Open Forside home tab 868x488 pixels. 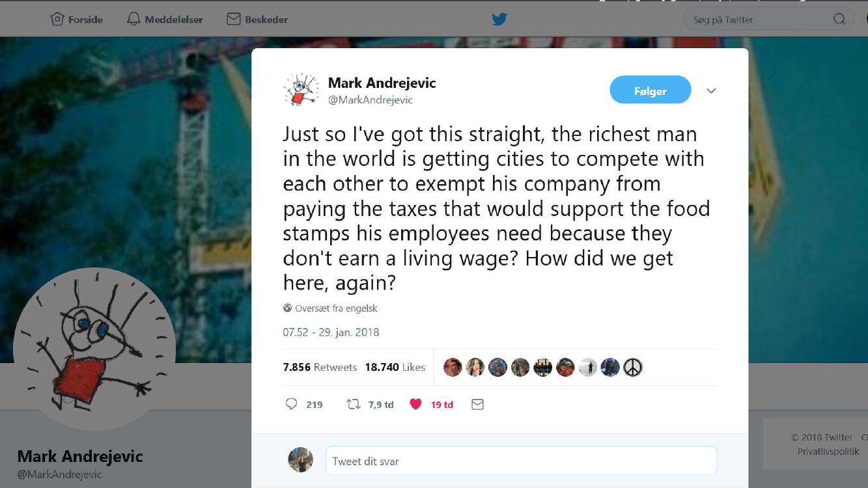(x=77, y=20)
